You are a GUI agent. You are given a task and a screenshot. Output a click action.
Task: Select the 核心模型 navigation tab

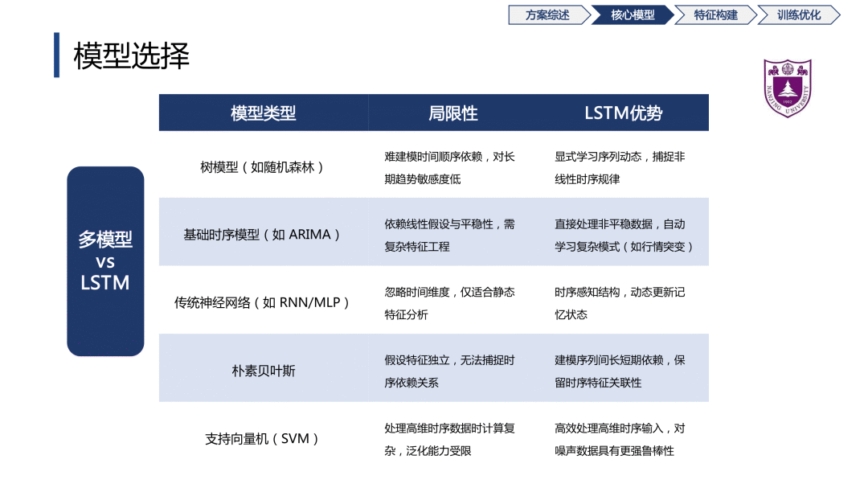(633, 15)
